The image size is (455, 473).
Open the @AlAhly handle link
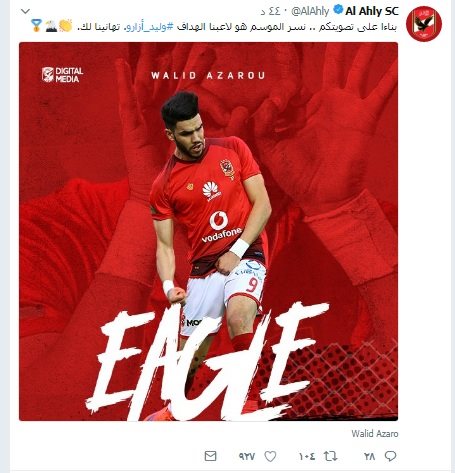310,11
